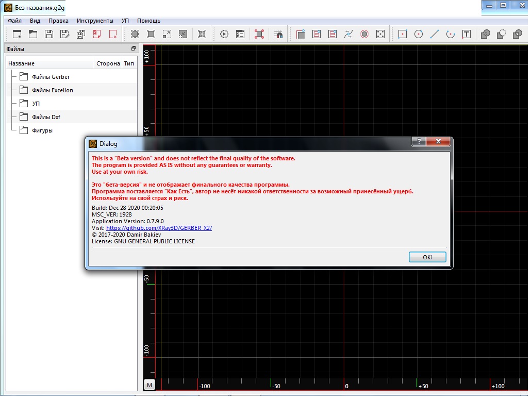Select the Drilling tool with dice-like icon

(380, 34)
